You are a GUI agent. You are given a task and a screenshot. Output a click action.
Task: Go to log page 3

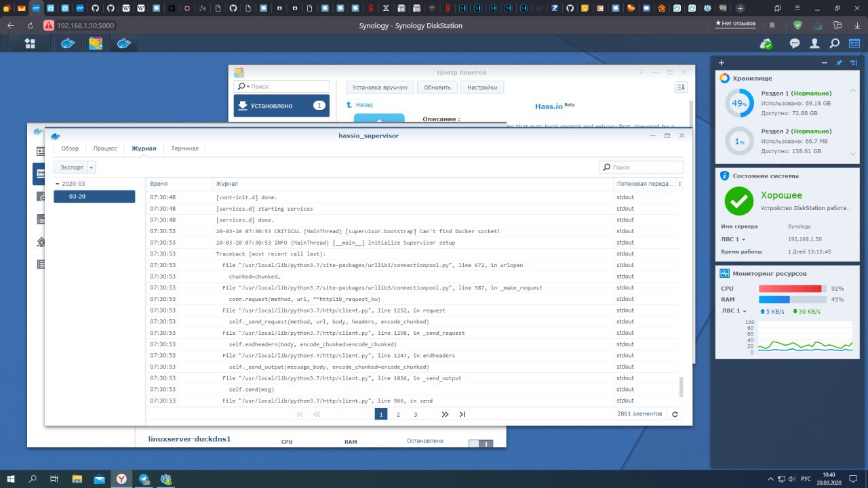point(416,414)
